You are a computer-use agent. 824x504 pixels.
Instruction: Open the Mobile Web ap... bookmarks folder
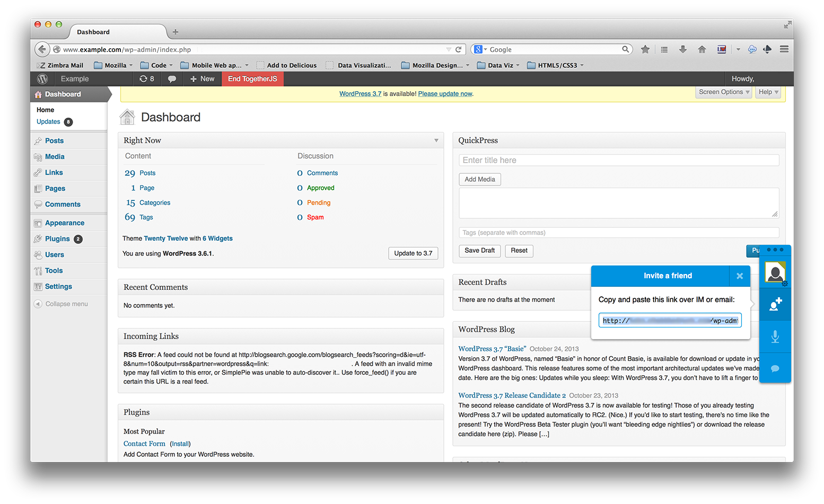[x=214, y=65]
